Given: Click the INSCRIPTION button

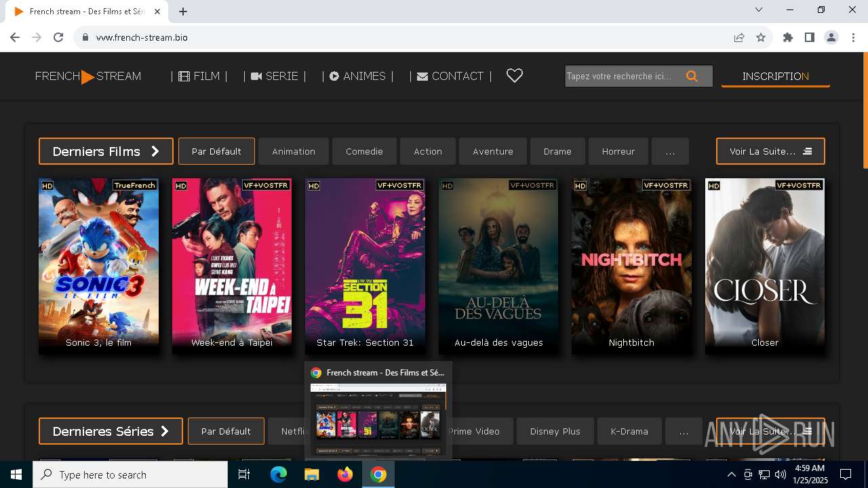Looking at the screenshot, I should [776, 77].
